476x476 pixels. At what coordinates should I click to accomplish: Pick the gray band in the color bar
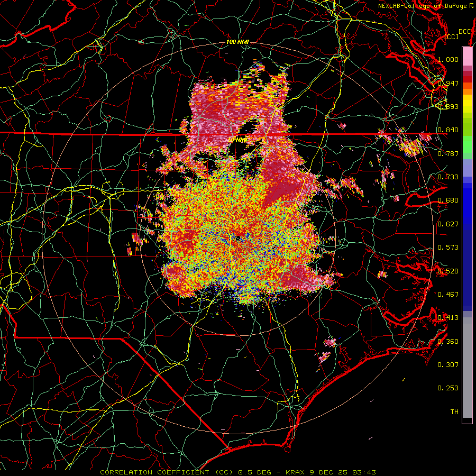[467, 368]
